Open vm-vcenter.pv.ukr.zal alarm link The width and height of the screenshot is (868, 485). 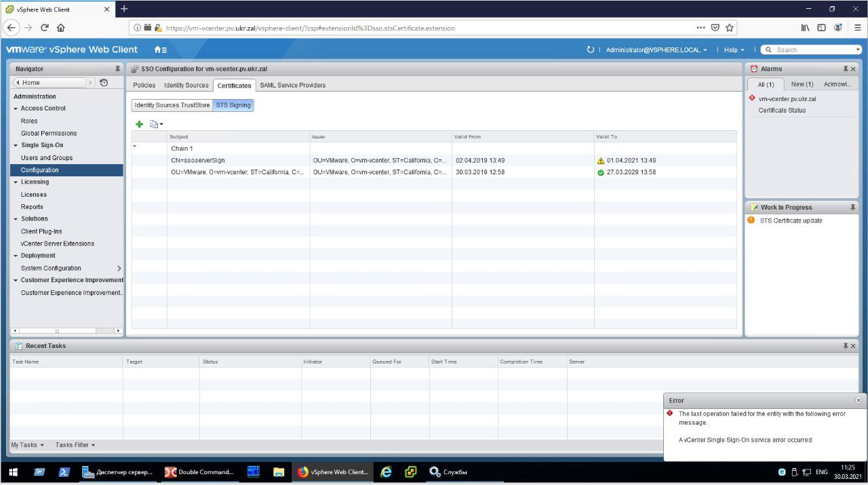point(787,99)
